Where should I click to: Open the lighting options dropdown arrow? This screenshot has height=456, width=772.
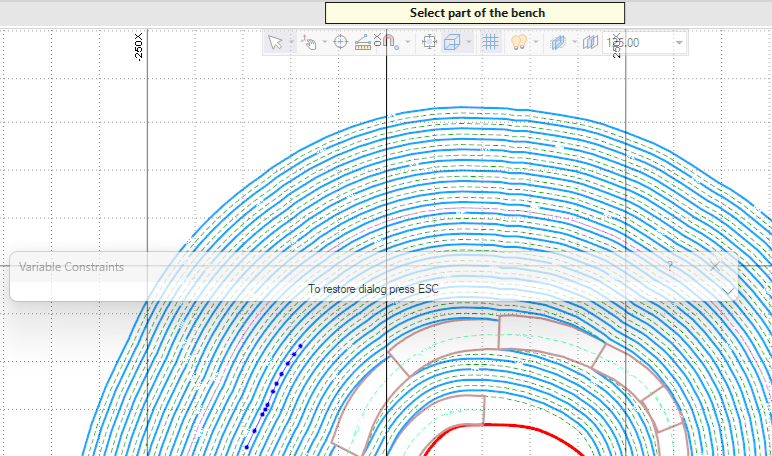coord(536,42)
